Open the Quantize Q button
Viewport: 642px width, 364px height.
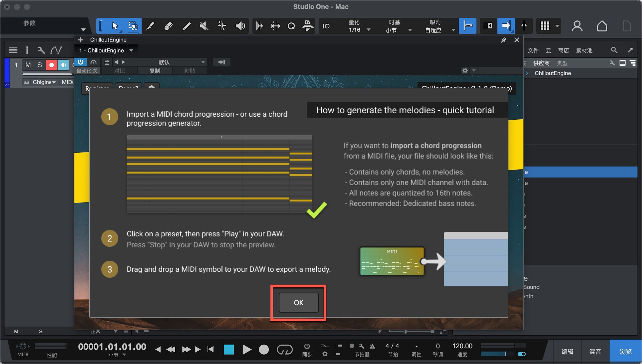coord(291,26)
